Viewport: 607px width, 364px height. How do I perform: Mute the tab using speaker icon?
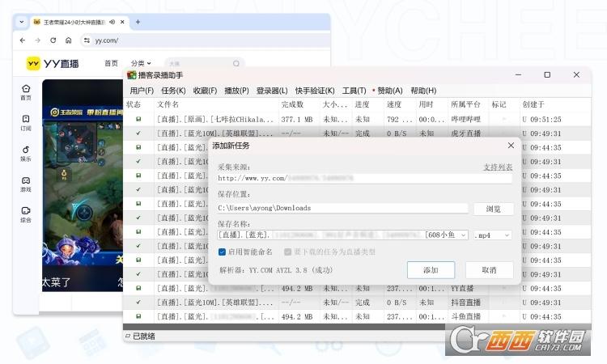(x=111, y=22)
